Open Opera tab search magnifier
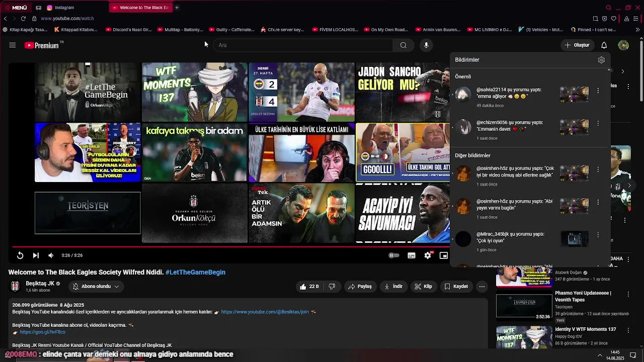 point(608,8)
